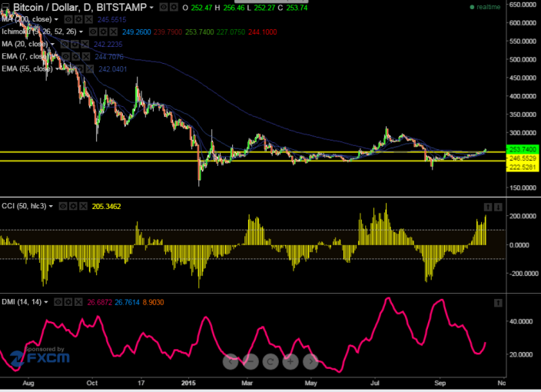The width and height of the screenshot is (541, 392).
Task: Expand CCI (50, hlc3) dropdown arrow
Action: pos(51,206)
